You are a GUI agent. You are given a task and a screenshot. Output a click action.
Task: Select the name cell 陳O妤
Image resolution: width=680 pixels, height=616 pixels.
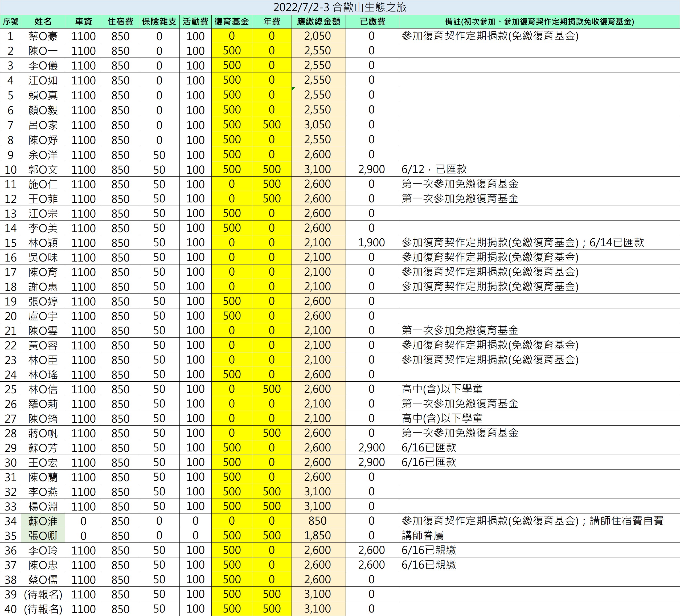coord(43,139)
